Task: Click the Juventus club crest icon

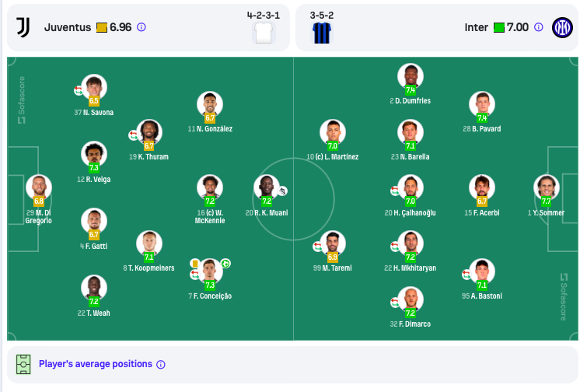Action: 23,27
